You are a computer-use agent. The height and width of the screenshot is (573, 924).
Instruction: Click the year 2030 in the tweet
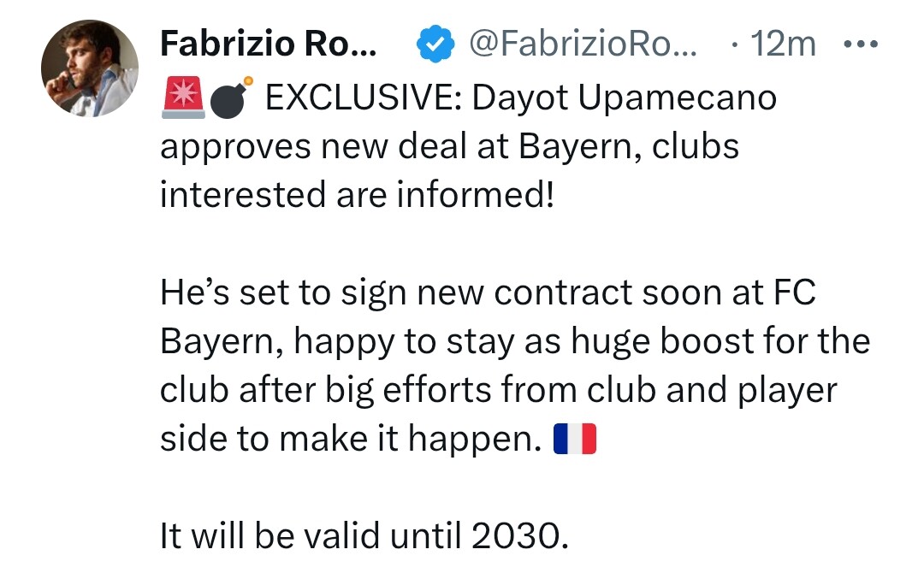[520, 536]
